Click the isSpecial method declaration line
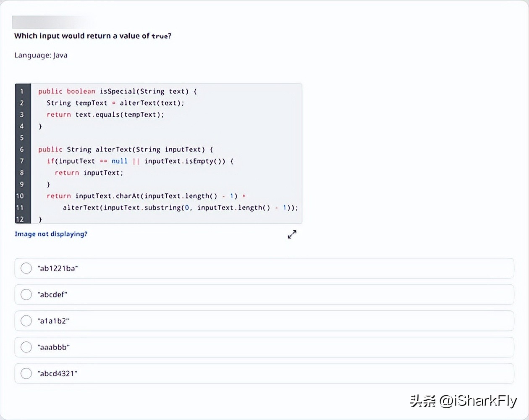This screenshot has height=420, width=529. pyautogui.click(x=118, y=91)
